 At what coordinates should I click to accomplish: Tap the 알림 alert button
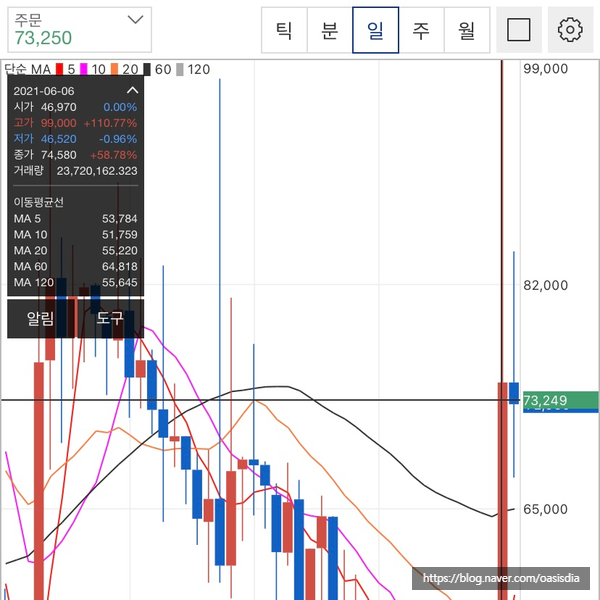pyautogui.click(x=41, y=318)
